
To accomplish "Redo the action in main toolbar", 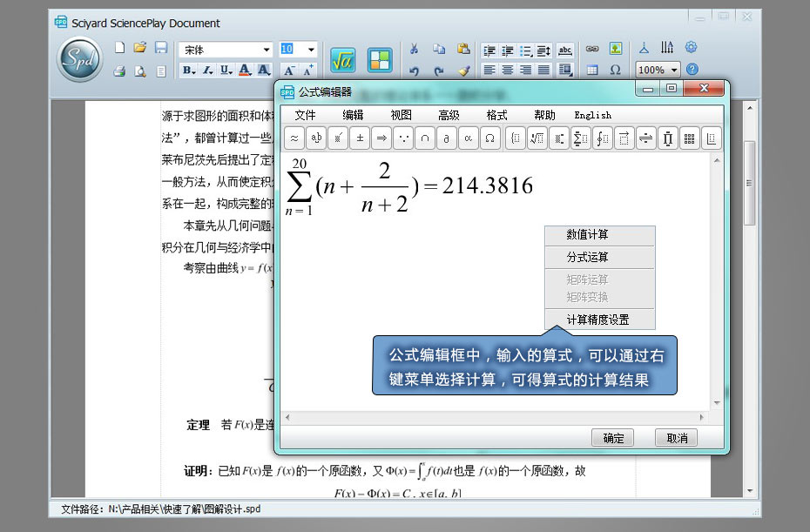I will click(x=439, y=71).
